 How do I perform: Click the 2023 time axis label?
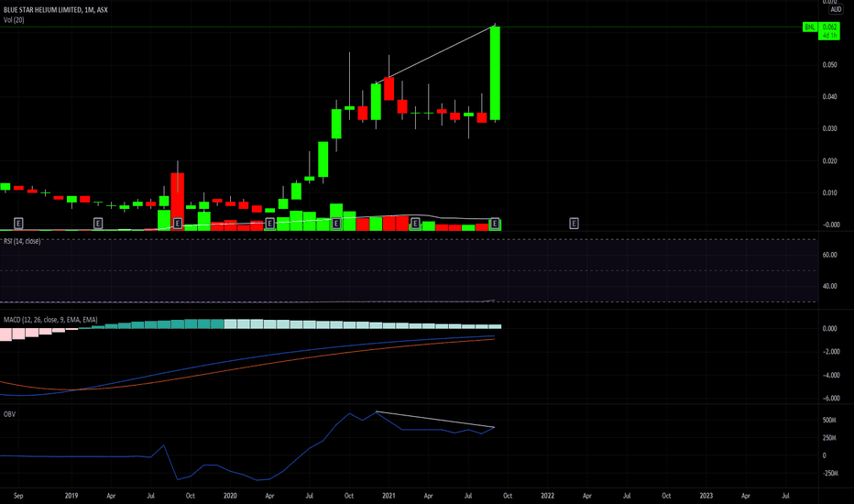point(706,496)
